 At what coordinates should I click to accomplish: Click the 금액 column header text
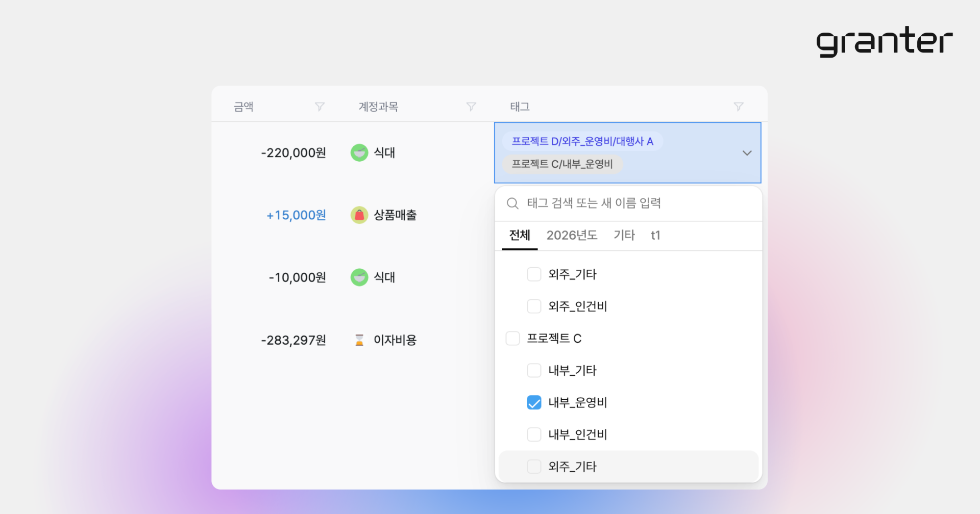(243, 107)
